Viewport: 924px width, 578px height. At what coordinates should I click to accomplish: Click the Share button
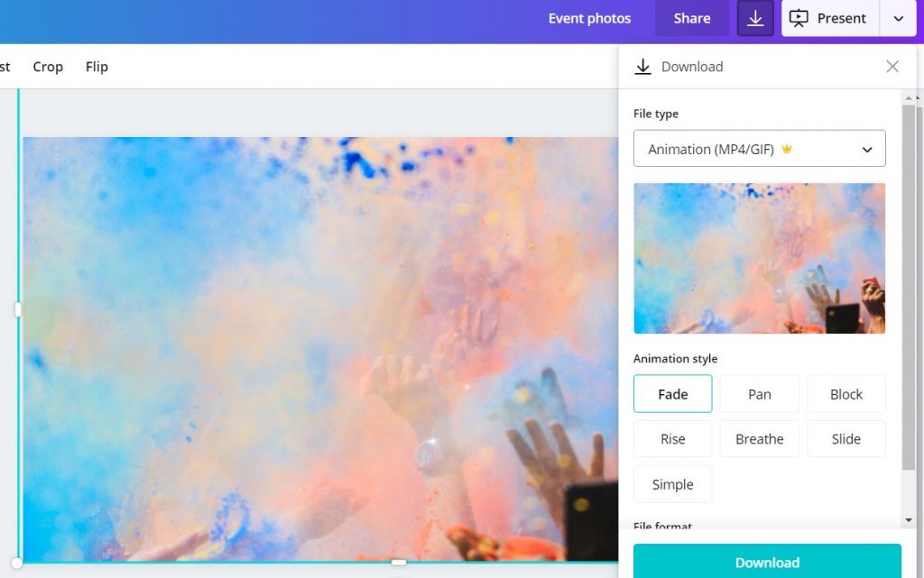click(692, 18)
